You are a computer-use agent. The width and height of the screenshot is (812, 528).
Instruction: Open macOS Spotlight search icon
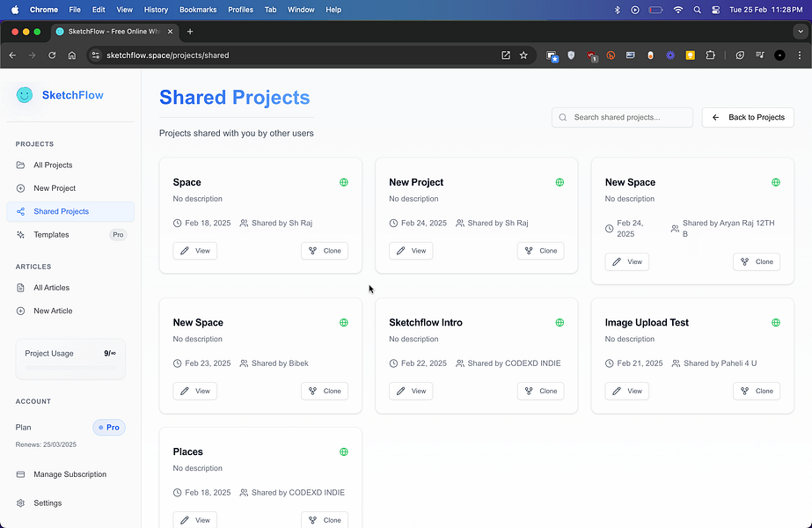pos(697,10)
